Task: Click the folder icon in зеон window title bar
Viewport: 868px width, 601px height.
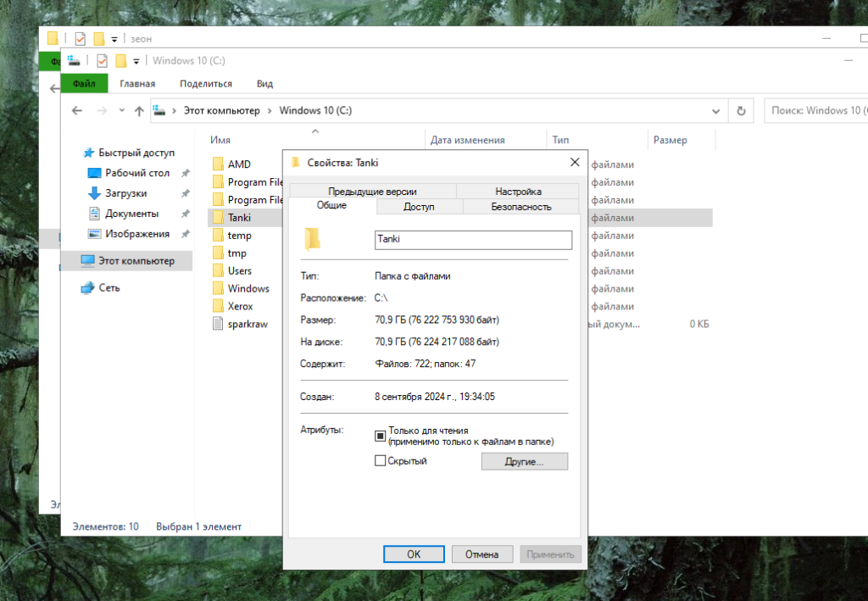Action: [x=53, y=38]
